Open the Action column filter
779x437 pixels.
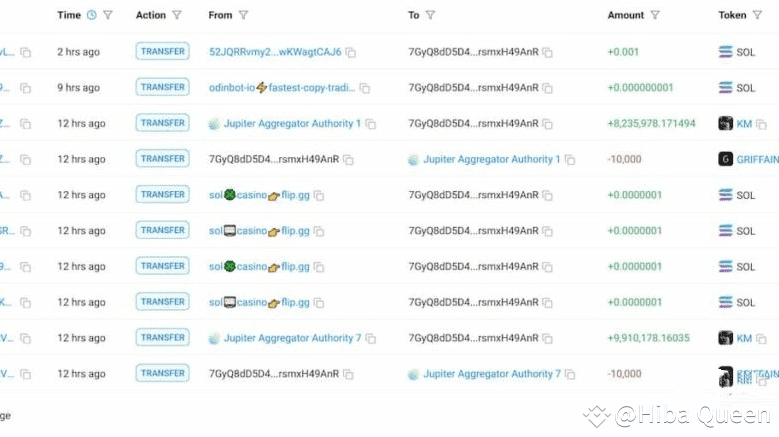click(177, 15)
